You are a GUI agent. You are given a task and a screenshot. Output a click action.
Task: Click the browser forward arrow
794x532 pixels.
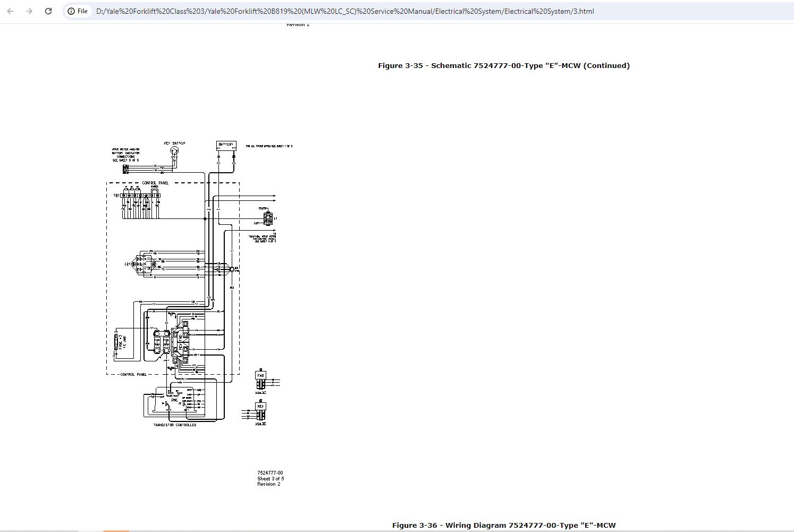tap(29, 11)
